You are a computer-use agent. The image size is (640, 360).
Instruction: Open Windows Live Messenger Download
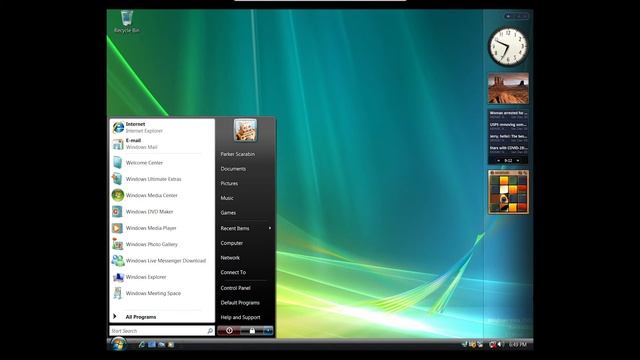pos(162,260)
